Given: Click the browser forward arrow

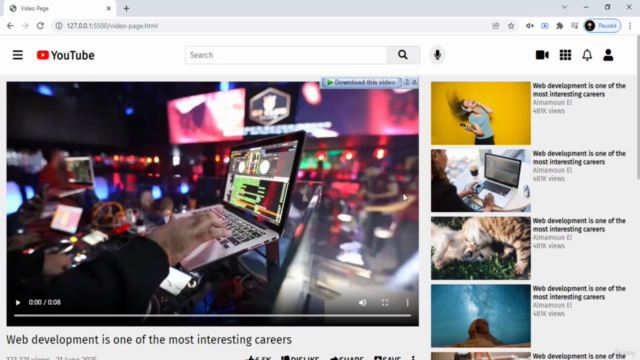Looking at the screenshot, I should tap(25, 26).
